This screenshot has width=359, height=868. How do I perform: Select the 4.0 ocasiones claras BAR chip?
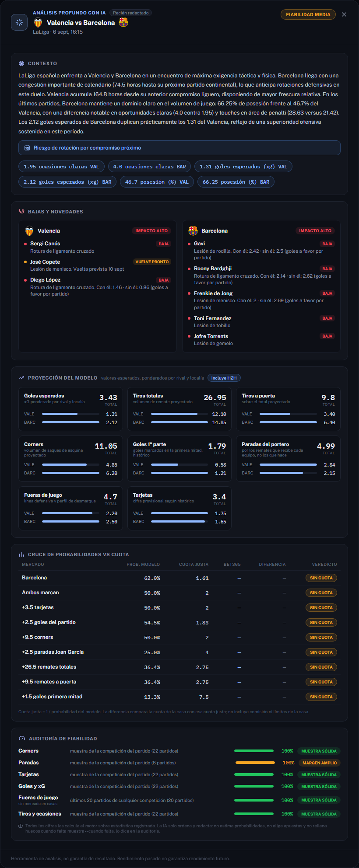coord(149,167)
